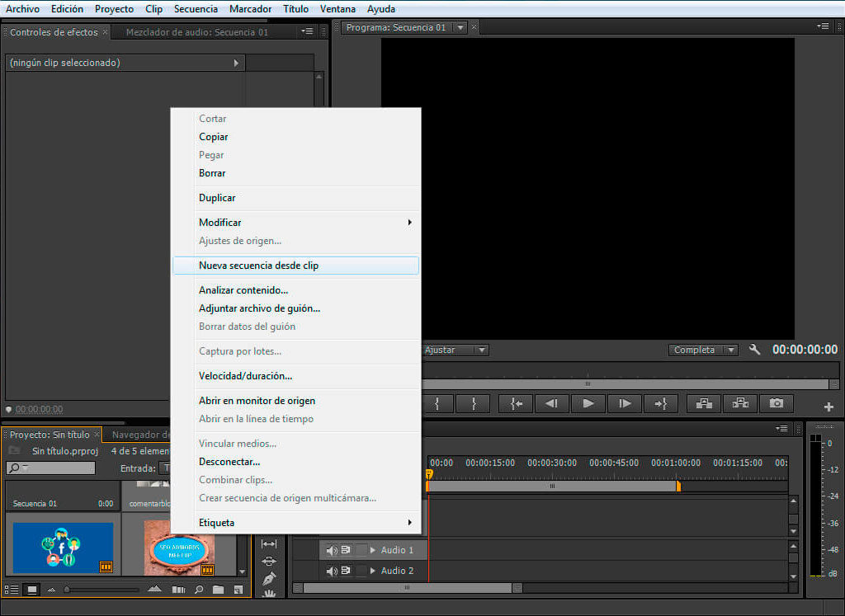Toggle the lock box on Audio 1
The height and width of the screenshot is (616, 845).
tap(361, 550)
